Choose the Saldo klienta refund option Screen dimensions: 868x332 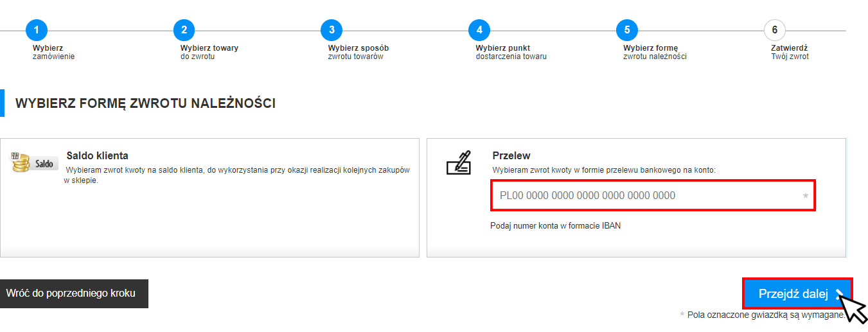(x=98, y=155)
